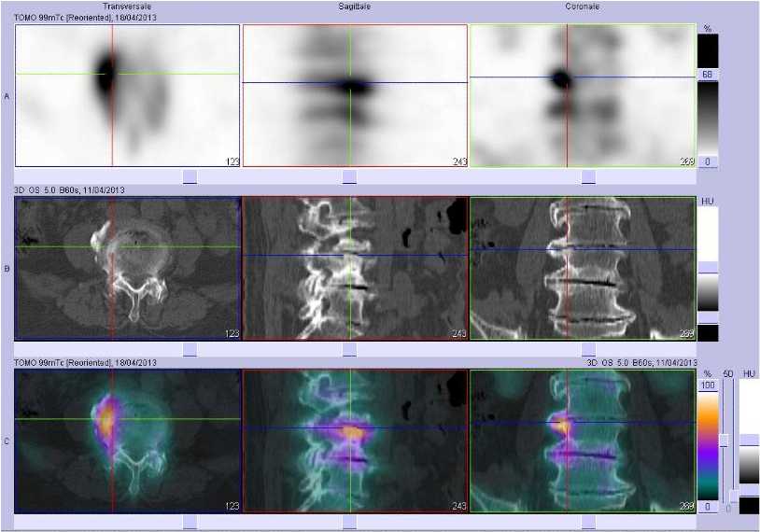The width and height of the screenshot is (760, 532).
Task: Click the row label C at left edge
Action: pyautogui.click(x=7, y=441)
